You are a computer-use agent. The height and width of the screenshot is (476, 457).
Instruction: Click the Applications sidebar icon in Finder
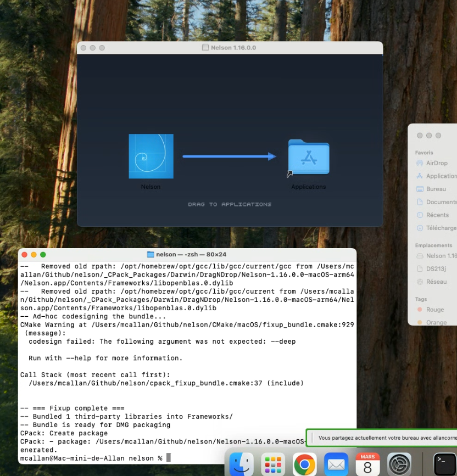420,176
